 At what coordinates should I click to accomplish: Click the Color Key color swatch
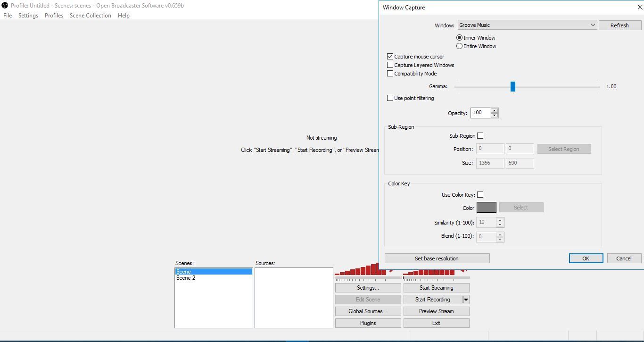click(x=487, y=207)
